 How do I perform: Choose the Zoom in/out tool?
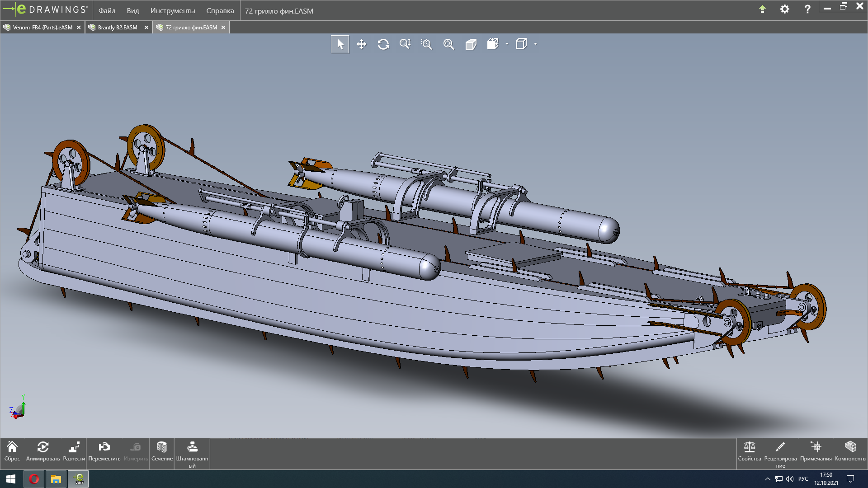(405, 44)
